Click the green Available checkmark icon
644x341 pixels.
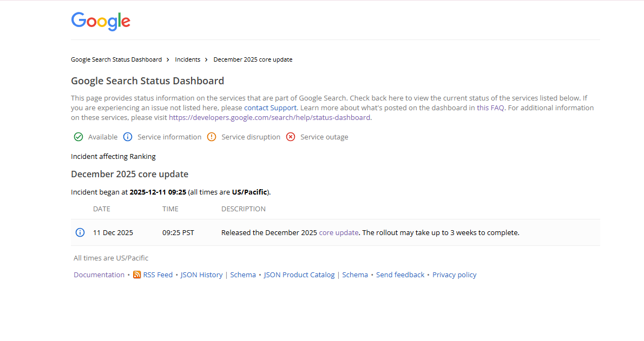(x=78, y=137)
